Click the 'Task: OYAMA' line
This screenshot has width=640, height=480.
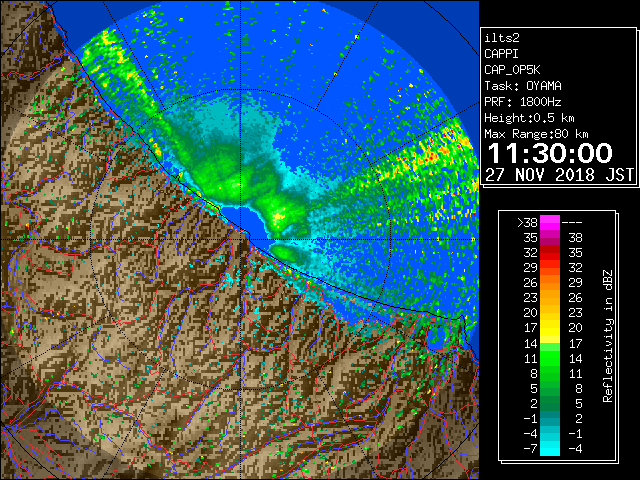click(523, 86)
